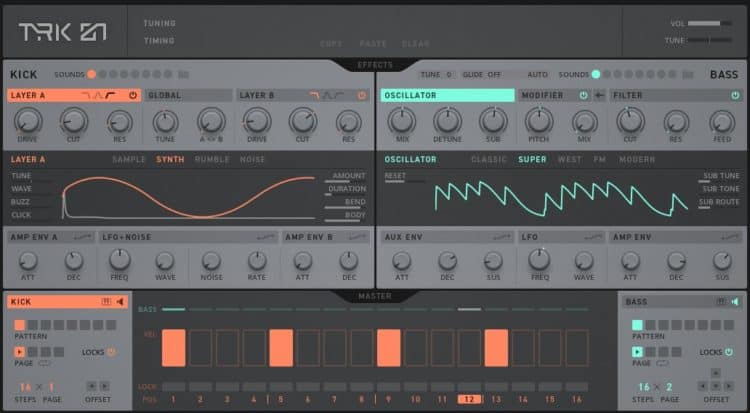Click the PASTE button
Viewport: 750px width, 413px height.
point(373,44)
